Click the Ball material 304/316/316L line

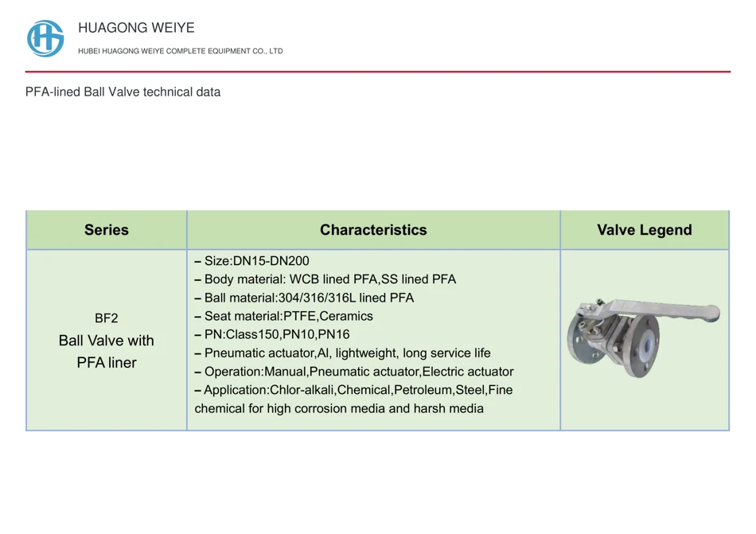point(304,298)
